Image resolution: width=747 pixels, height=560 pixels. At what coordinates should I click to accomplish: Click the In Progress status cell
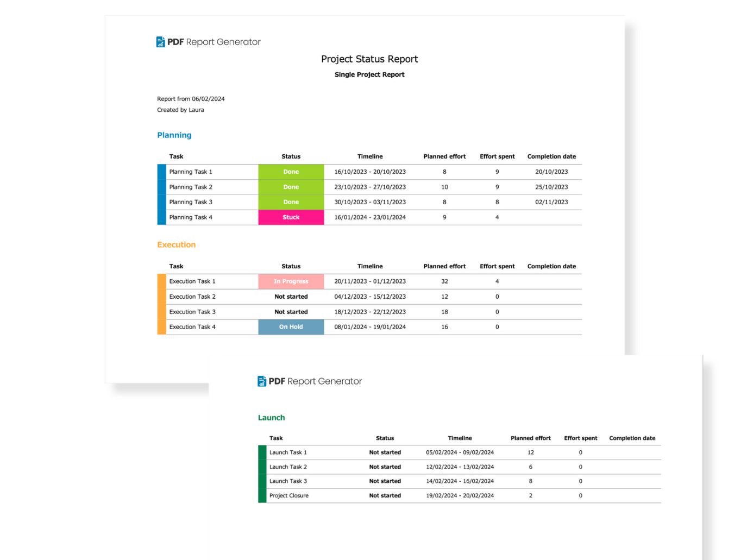[291, 281]
